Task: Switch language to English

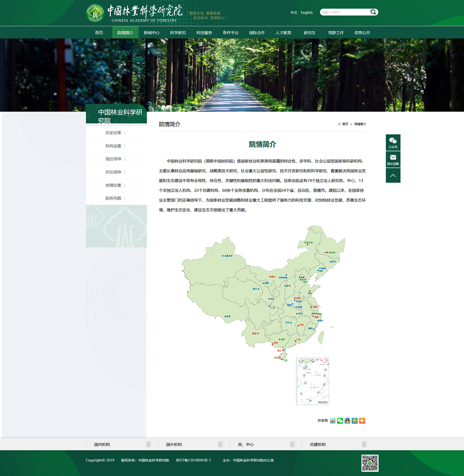Action: click(x=307, y=13)
